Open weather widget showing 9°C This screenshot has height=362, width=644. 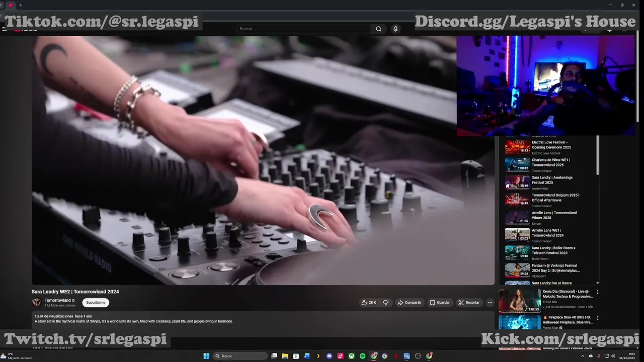coord(17,356)
